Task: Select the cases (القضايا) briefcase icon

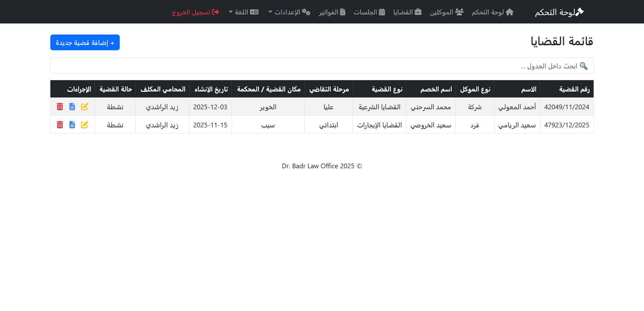Action: click(419, 11)
